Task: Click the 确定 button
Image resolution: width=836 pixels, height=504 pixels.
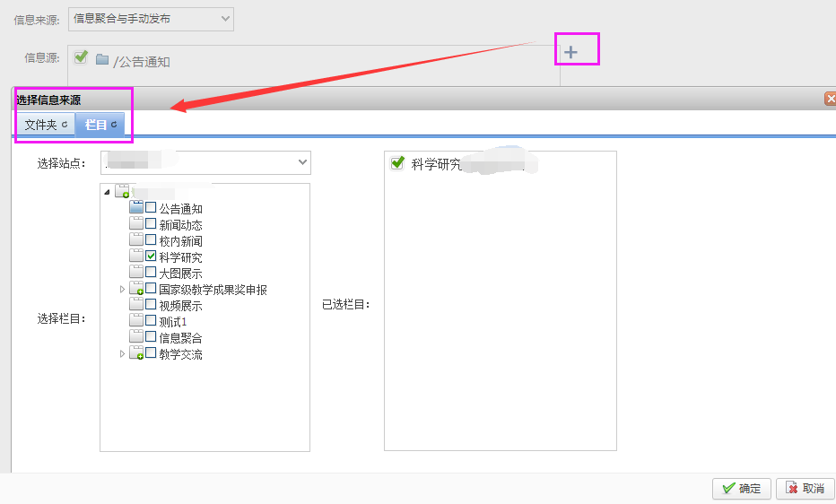Action: [x=741, y=489]
